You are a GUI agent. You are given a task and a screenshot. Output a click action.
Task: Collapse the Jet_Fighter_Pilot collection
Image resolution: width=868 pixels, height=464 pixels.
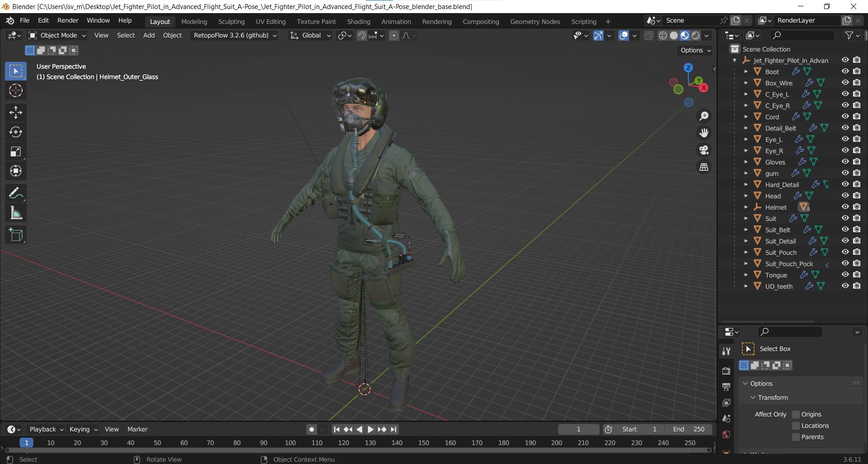click(x=735, y=60)
